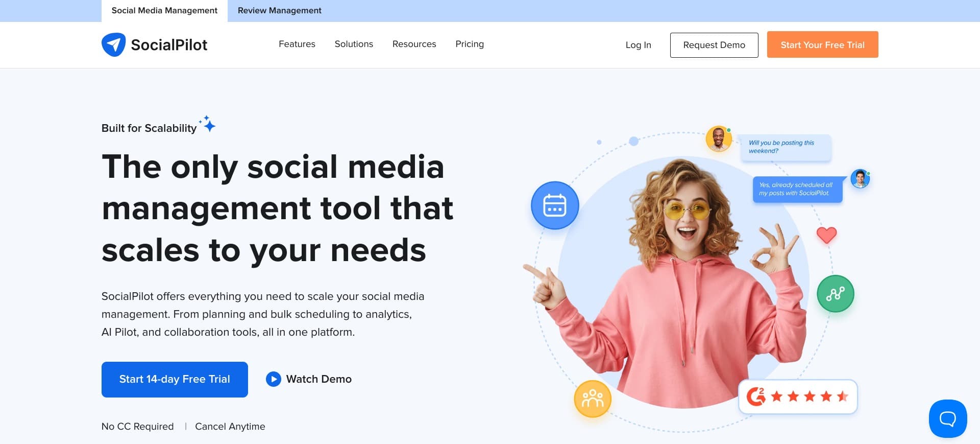Screen dimensions: 980x444
Task: Click the headline 'The only social media'
Action: (273, 167)
